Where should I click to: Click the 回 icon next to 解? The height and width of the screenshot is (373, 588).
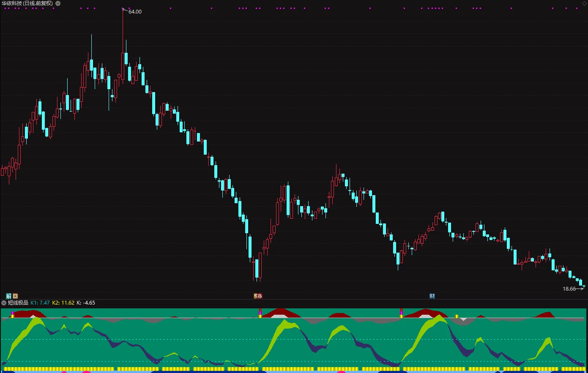click(16, 296)
